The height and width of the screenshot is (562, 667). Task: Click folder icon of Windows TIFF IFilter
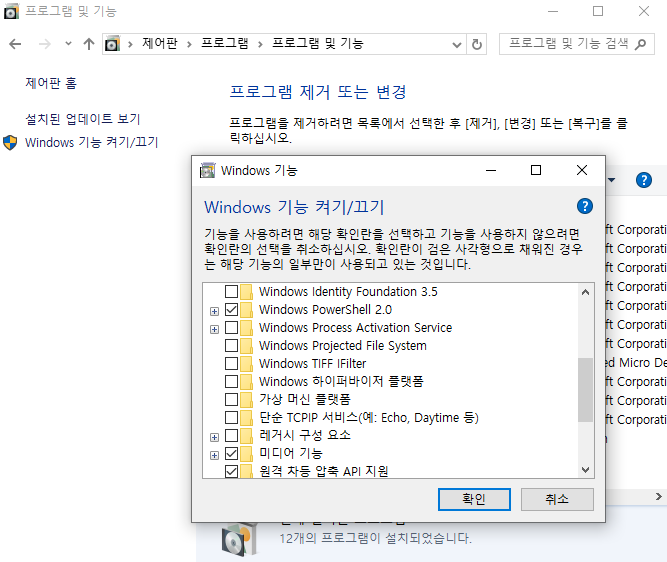pos(246,364)
